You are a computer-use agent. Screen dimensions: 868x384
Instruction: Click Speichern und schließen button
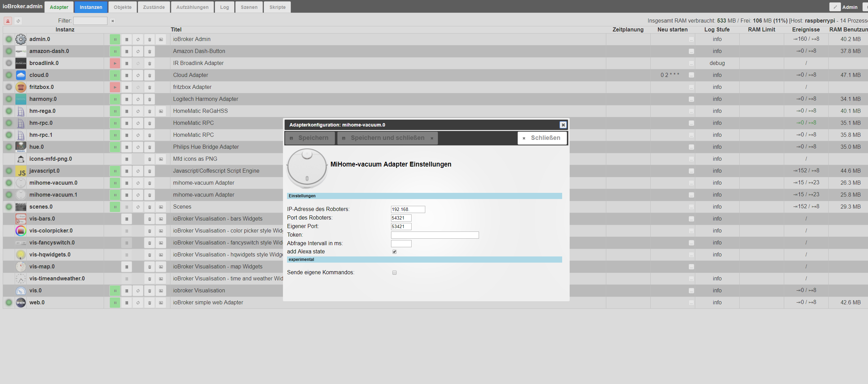387,138
